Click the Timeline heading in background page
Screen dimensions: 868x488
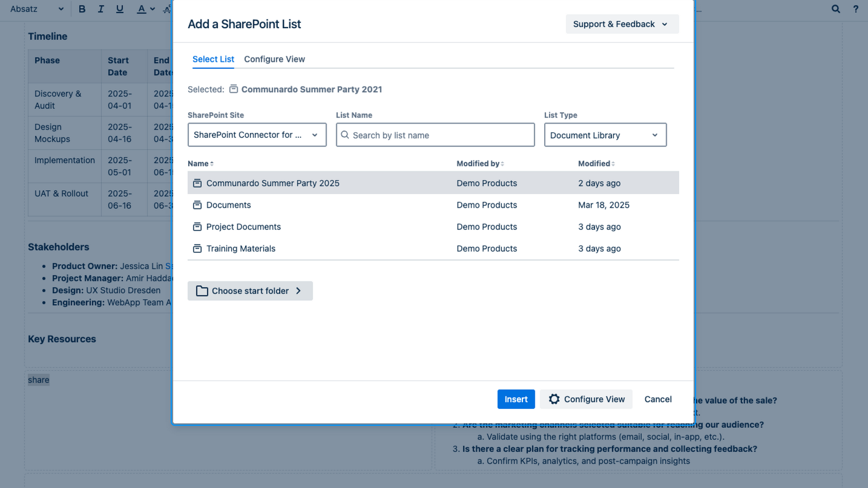tap(48, 36)
